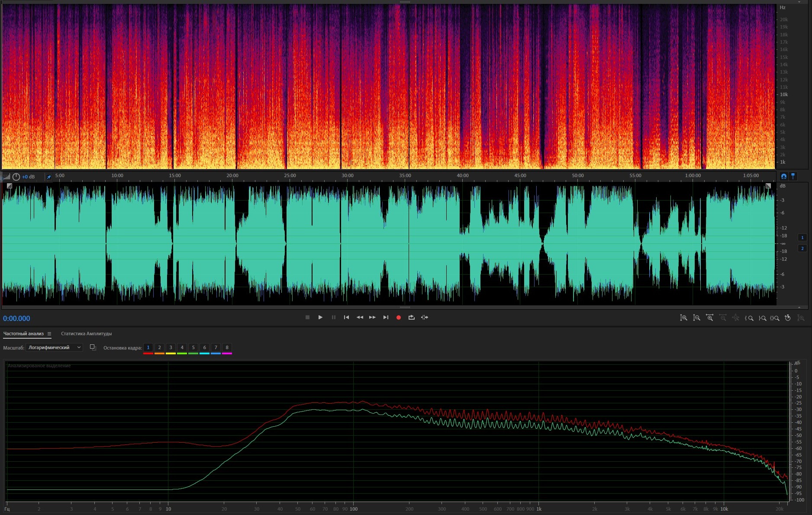The width and height of the screenshot is (812, 515).
Task: Select the Частотный анализ tab
Action: (x=23, y=334)
